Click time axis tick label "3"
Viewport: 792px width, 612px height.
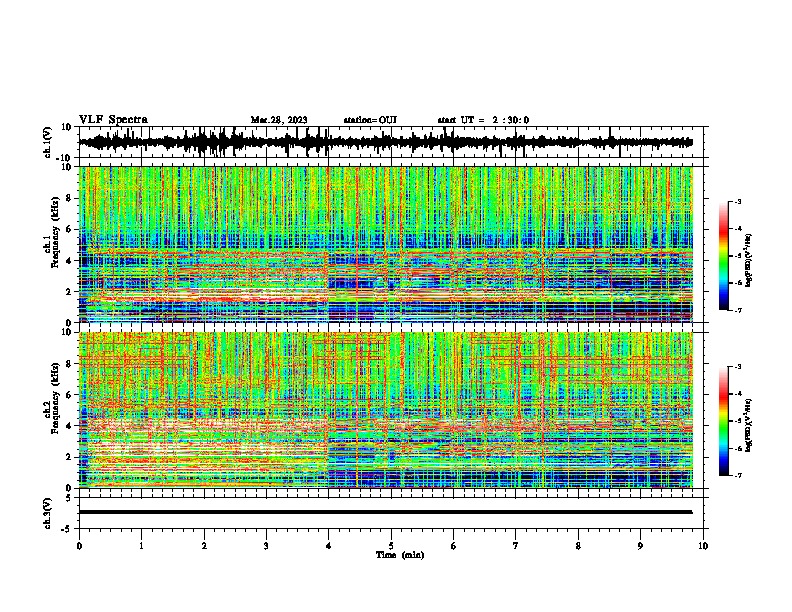(x=266, y=546)
